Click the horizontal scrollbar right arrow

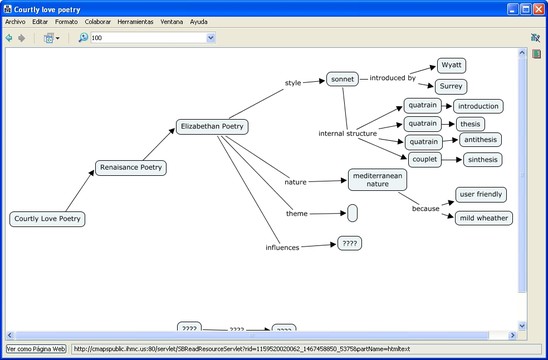pos(512,335)
